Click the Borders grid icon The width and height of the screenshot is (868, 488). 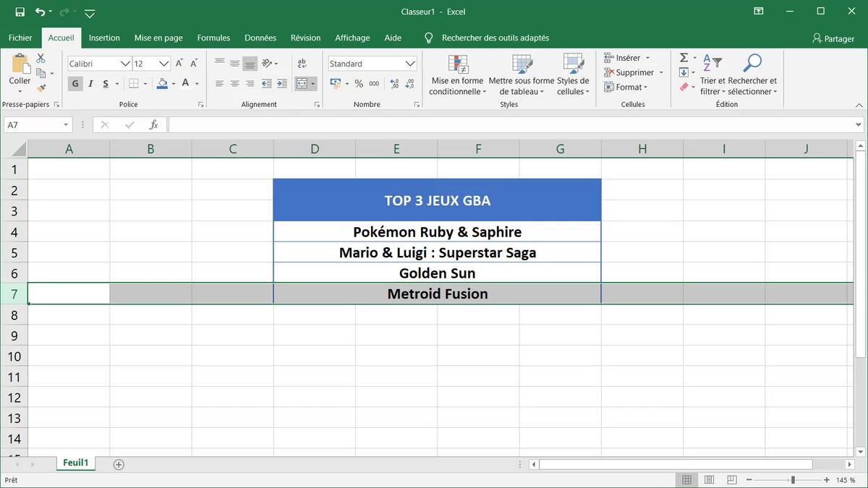[135, 84]
